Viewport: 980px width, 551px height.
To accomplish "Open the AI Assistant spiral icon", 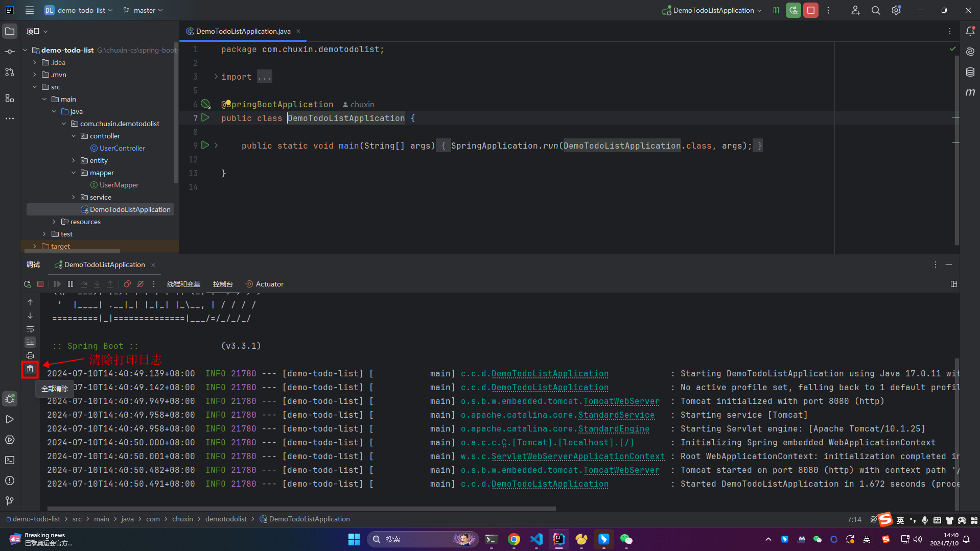I will (x=970, y=52).
